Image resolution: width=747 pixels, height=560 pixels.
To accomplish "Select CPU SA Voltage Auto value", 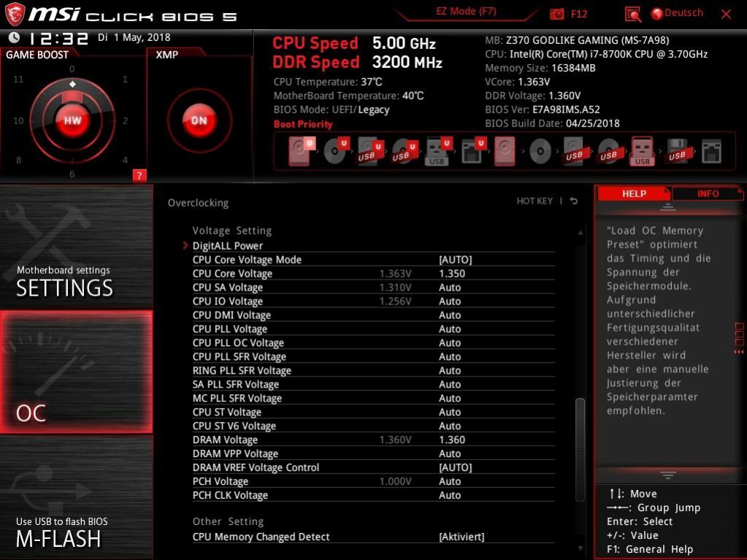I will tap(450, 288).
